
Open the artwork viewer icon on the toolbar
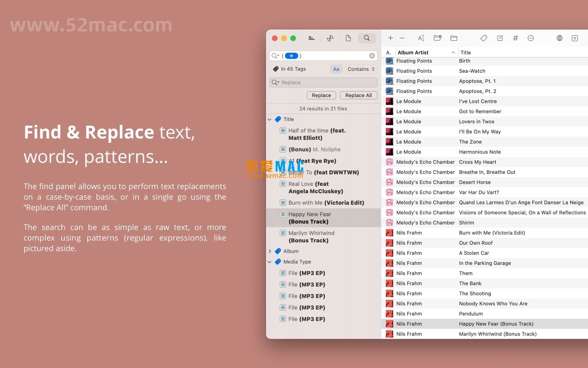tap(575, 38)
